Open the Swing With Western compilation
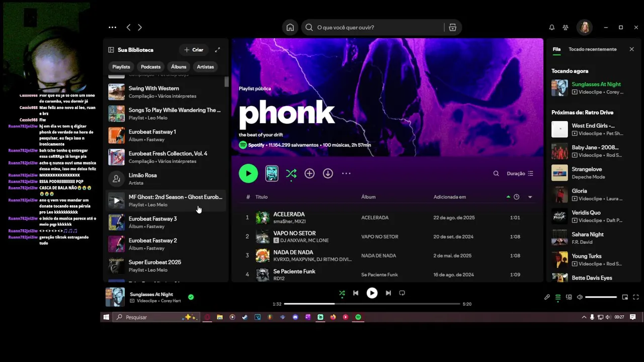This screenshot has height=362, width=644. pyautogui.click(x=166, y=92)
